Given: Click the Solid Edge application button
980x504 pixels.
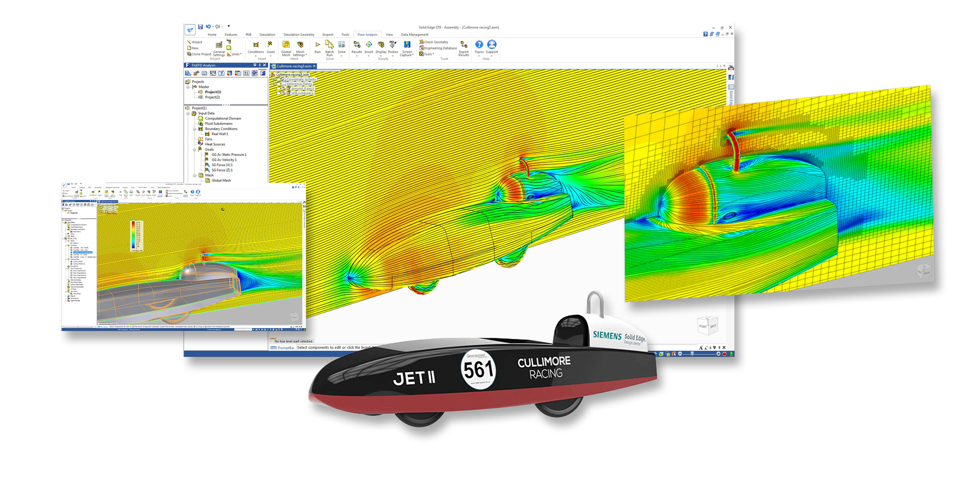Looking at the screenshot, I should (x=190, y=29).
